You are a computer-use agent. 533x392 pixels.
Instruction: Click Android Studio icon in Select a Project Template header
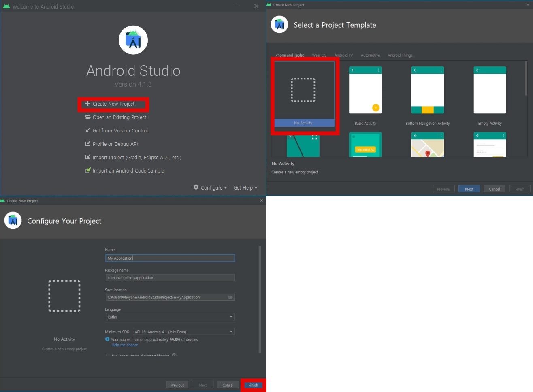(x=279, y=25)
